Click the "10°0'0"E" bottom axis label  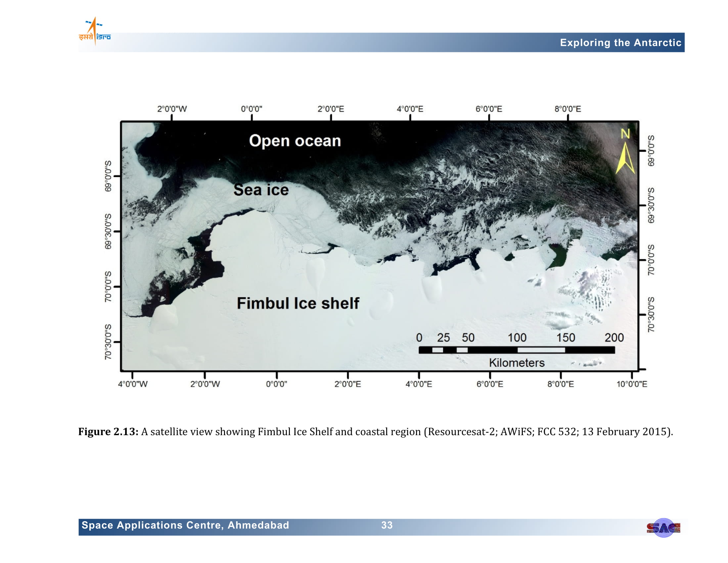[x=632, y=384]
